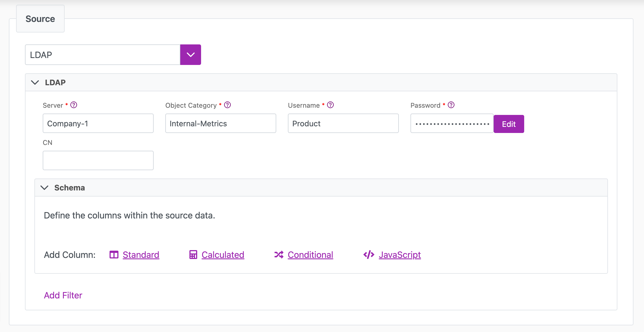The width and height of the screenshot is (644, 332).
Task: Click the Conditional column shuffle icon
Action: pyautogui.click(x=279, y=255)
